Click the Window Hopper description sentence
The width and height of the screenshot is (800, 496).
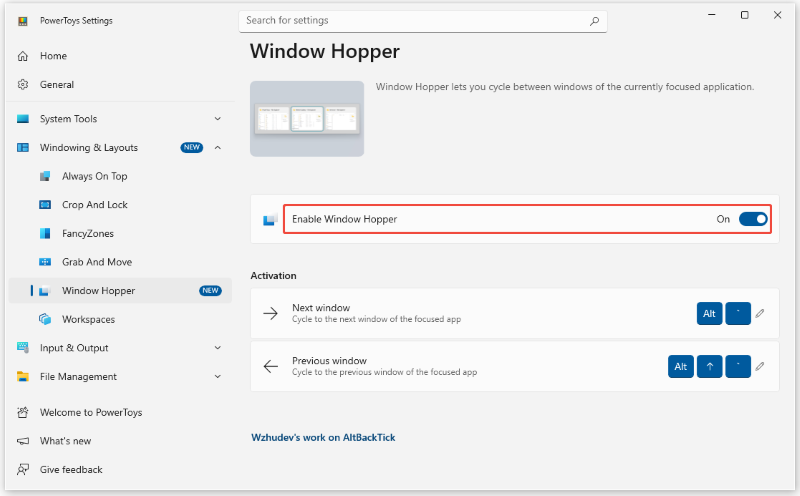(x=565, y=87)
